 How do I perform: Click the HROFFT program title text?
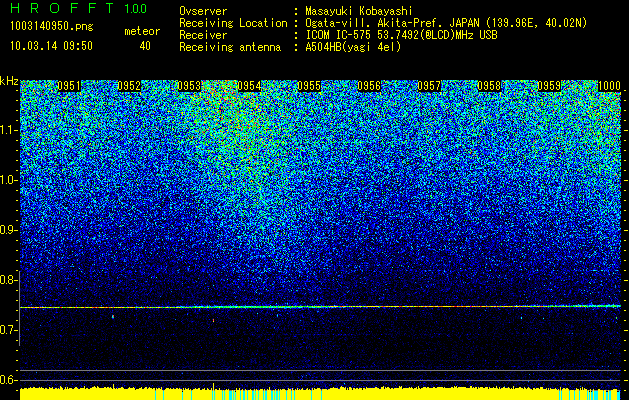(x=62, y=8)
